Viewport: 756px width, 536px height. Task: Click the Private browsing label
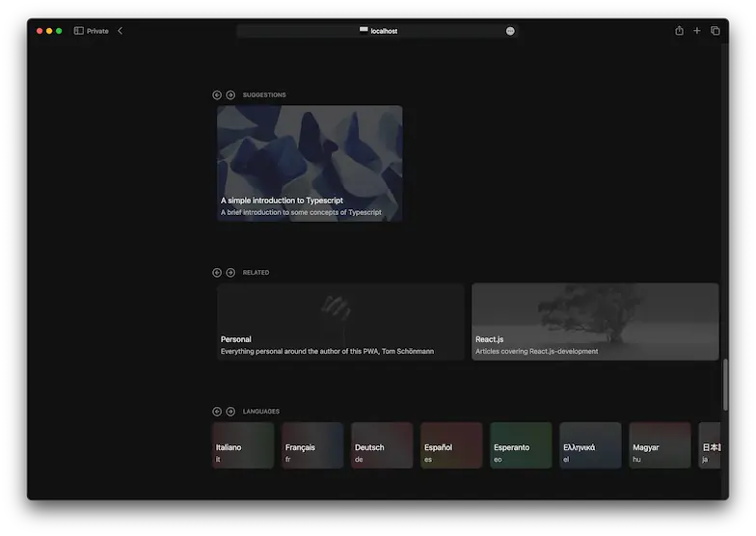tap(97, 31)
